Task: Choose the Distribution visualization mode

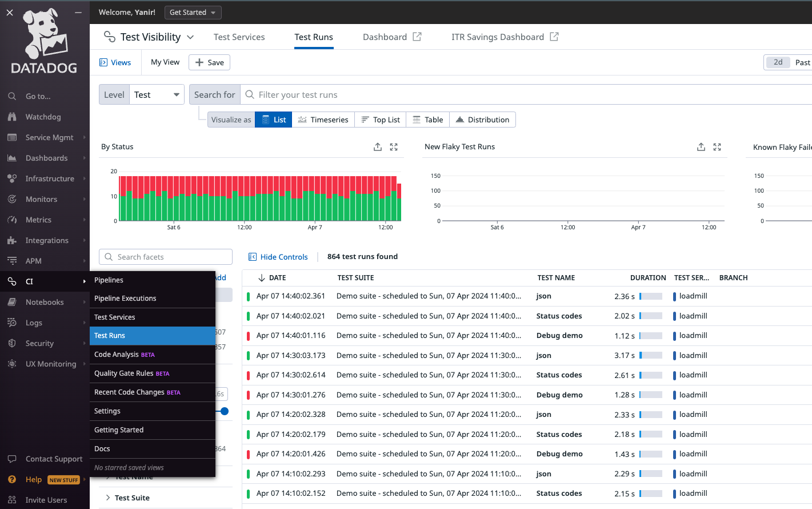Action: click(x=482, y=120)
